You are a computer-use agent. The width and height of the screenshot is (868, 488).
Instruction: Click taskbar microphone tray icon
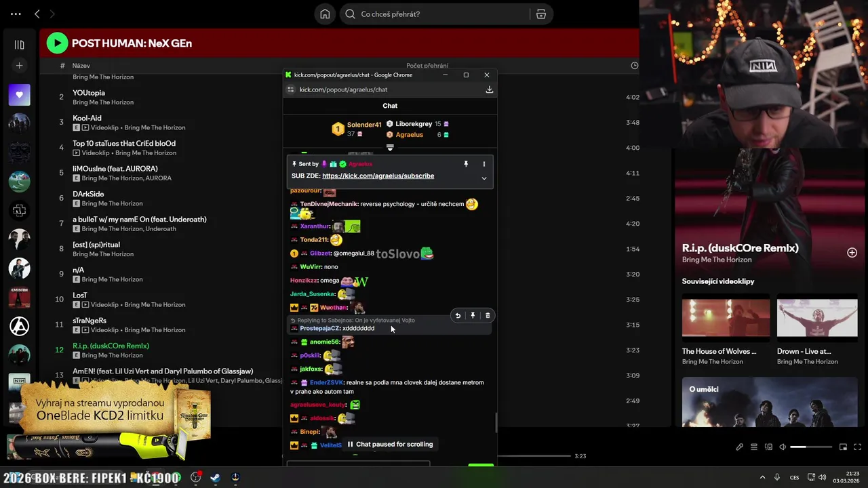777,477
